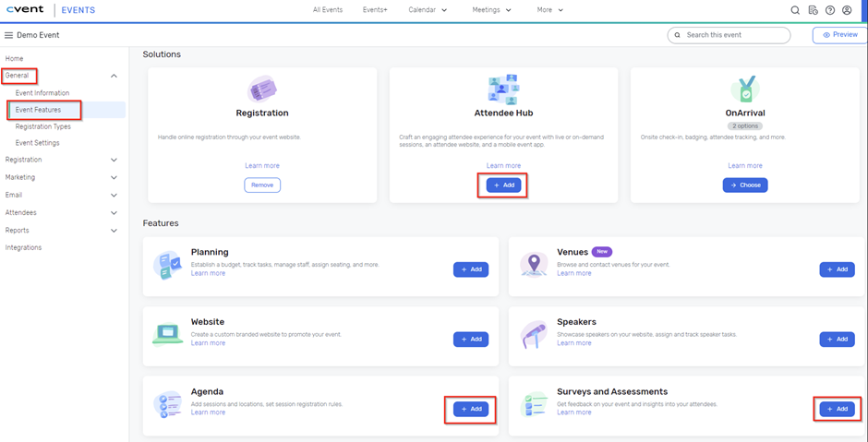Click the Surveys and Assessments checklist icon
Image resolution: width=868 pixels, height=442 pixels.
(x=534, y=405)
